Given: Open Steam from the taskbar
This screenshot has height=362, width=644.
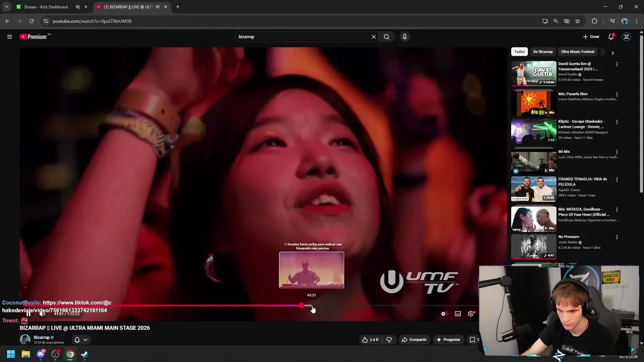Looking at the screenshot, I should [x=85, y=354].
